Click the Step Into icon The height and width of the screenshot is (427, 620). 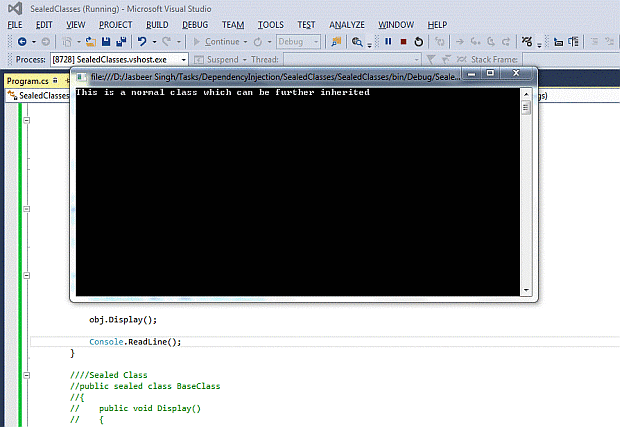click(475, 42)
